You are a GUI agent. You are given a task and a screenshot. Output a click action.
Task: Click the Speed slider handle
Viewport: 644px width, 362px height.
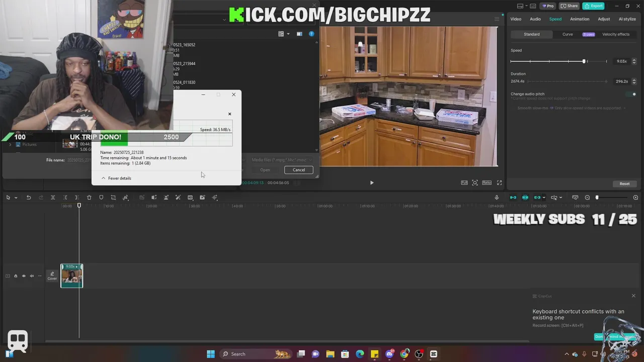point(584,61)
